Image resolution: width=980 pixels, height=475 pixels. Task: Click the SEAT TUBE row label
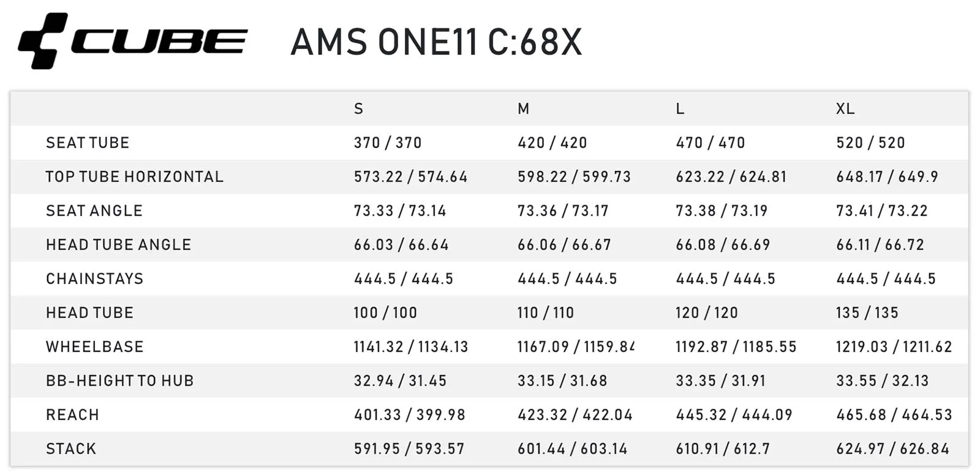(x=88, y=143)
